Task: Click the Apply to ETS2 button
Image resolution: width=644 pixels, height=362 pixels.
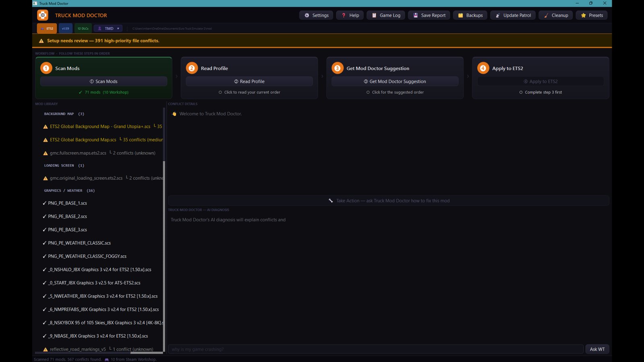Action: [x=541, y=81]
